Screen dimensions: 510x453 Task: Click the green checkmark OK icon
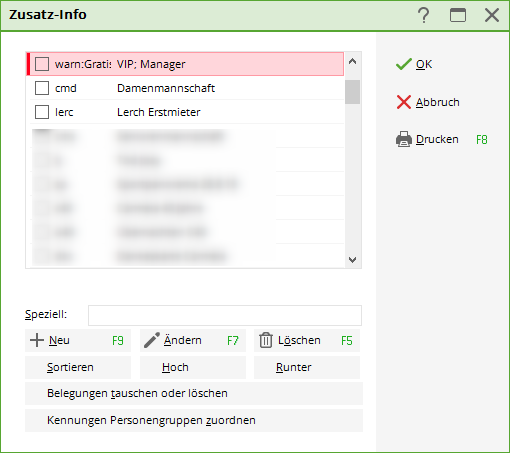(x=404, y=64)
